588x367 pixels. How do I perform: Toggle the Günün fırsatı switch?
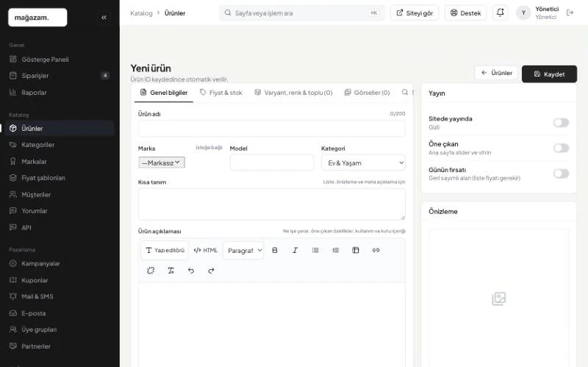pos(561,174)
